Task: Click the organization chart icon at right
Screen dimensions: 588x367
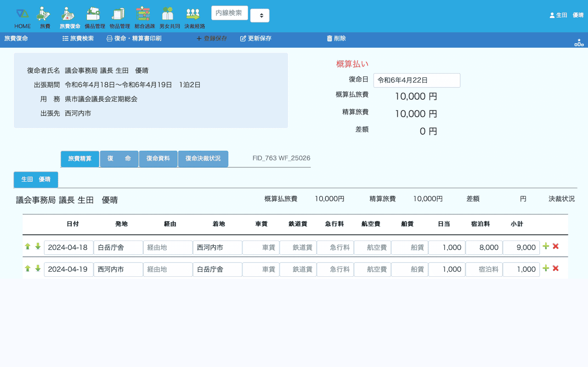Action: [x=579, y=42]
